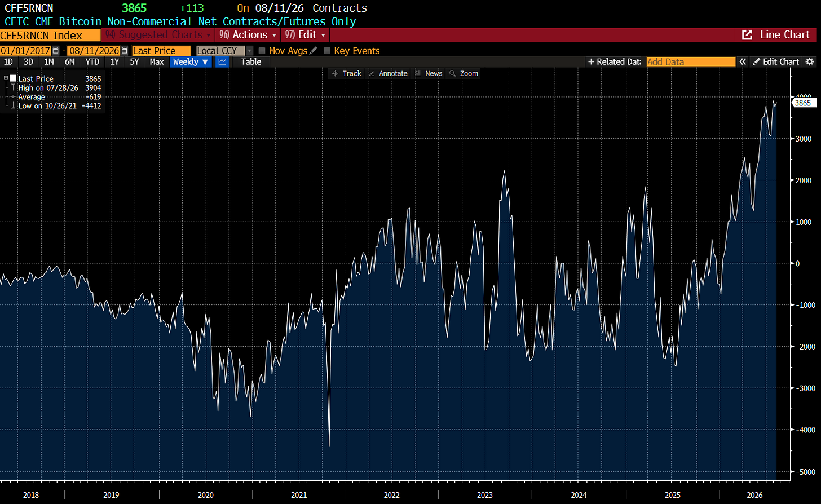This screenshot has height=504, width=821.
Task: Select the 5Y time range
Action: (134, 62)
